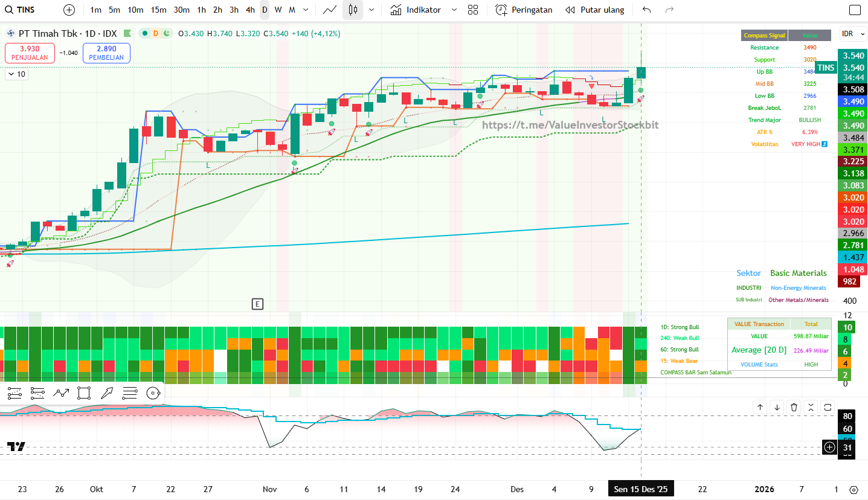Image resolution: width=868 pixels, height=500 pixels.
Task: Switch to the 2h timeframe
Action: click(217, 10)
